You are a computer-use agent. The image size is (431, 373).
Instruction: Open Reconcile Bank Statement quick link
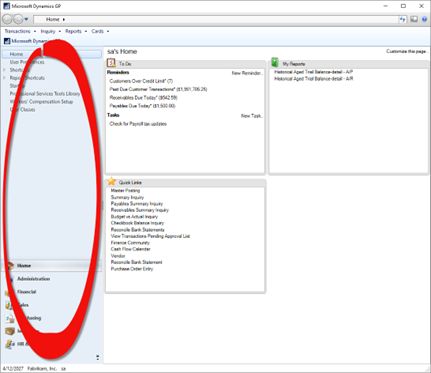[x=136, y=262]
